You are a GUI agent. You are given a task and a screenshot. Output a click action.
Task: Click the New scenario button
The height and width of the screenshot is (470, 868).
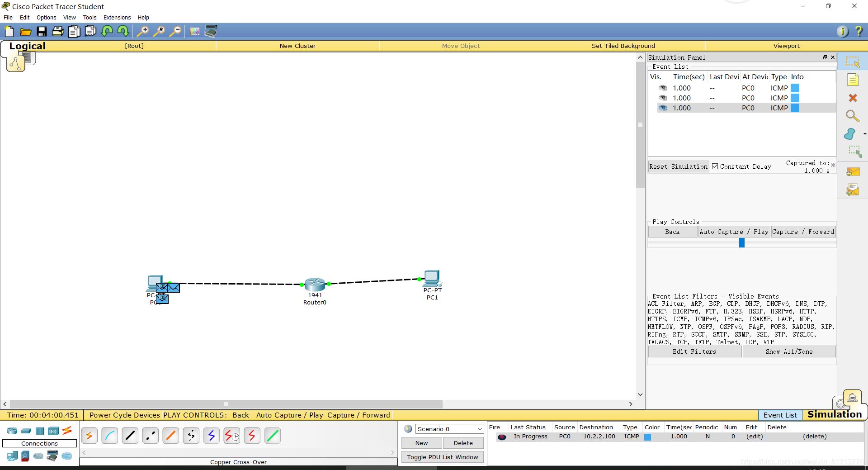point(421,443)
